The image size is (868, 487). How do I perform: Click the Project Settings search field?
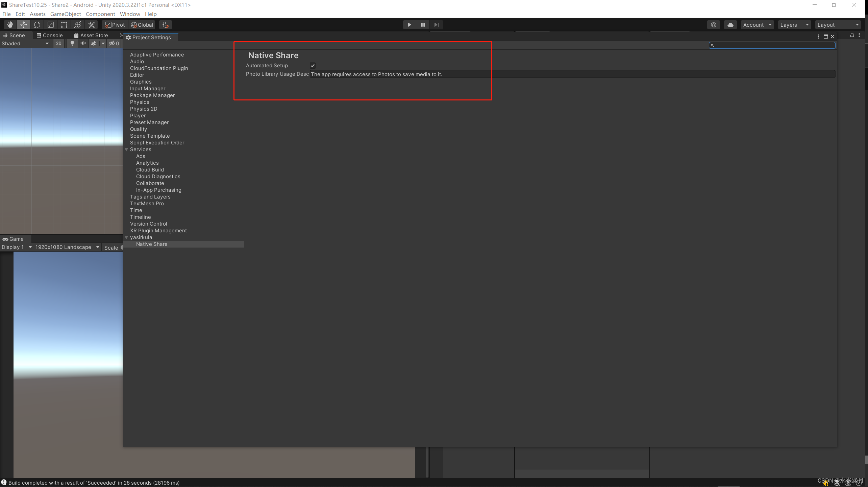pyautogui.click(x=772, y=45)
